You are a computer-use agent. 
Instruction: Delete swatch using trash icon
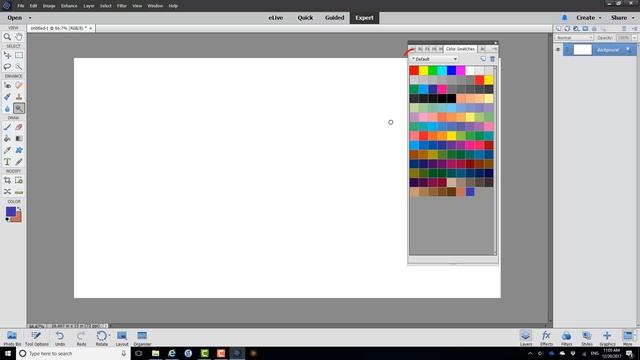coord(493,59)
